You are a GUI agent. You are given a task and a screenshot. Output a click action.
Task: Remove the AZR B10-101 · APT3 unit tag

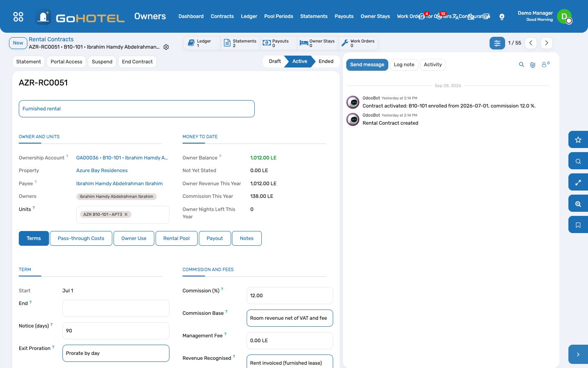(x=126, y=214)
